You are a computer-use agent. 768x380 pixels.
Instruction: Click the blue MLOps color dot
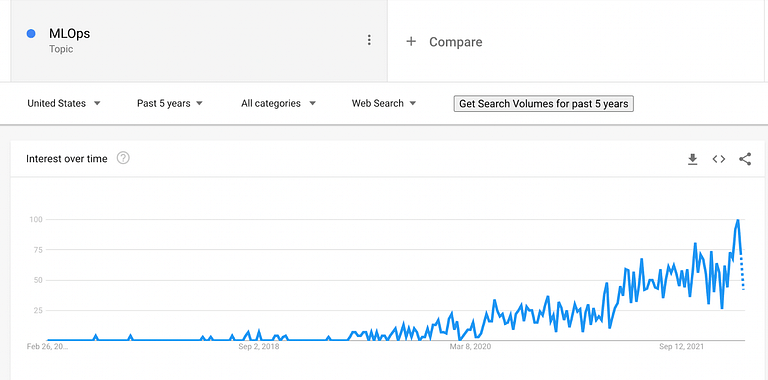pos(31,34)
